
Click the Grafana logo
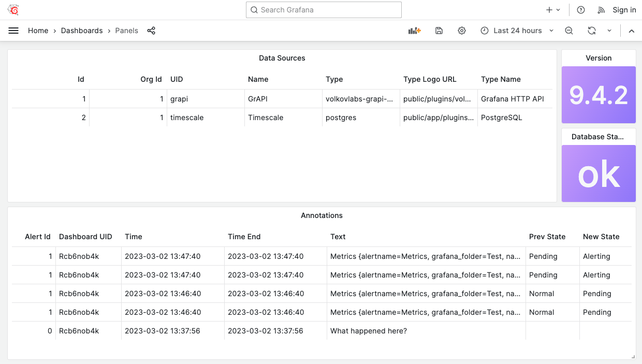tap(13, 10)
